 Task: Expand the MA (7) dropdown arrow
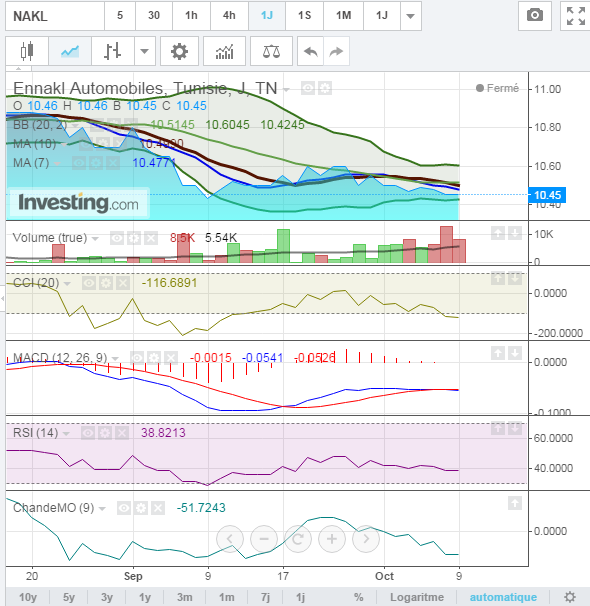point(57,164)
